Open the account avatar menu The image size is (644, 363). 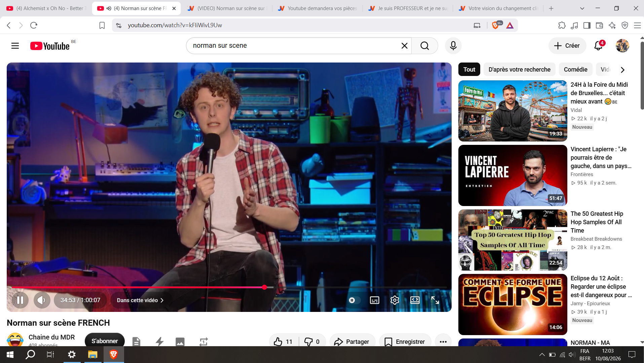622,46
